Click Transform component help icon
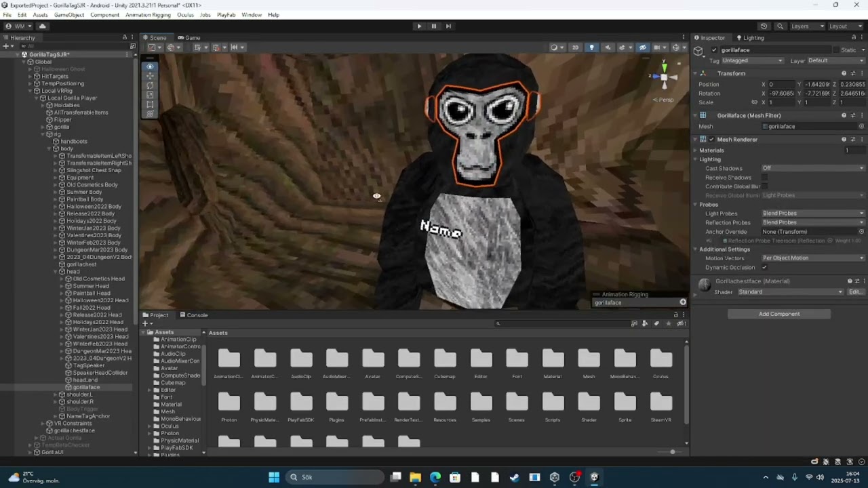Image resolution: width=868 pixels, height=488 pixels. tap(844, 73)
